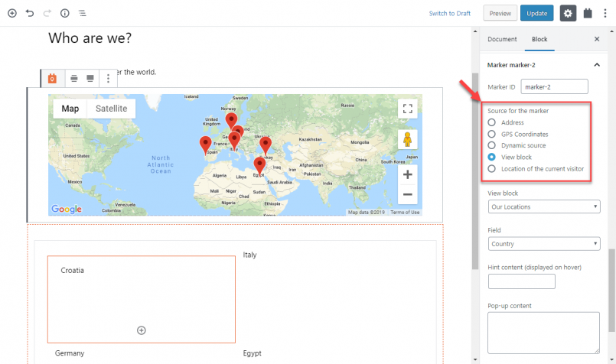Click the Pop-up content textarea
Viewport: 616px width, 364px height.
(x=544, y=333)
